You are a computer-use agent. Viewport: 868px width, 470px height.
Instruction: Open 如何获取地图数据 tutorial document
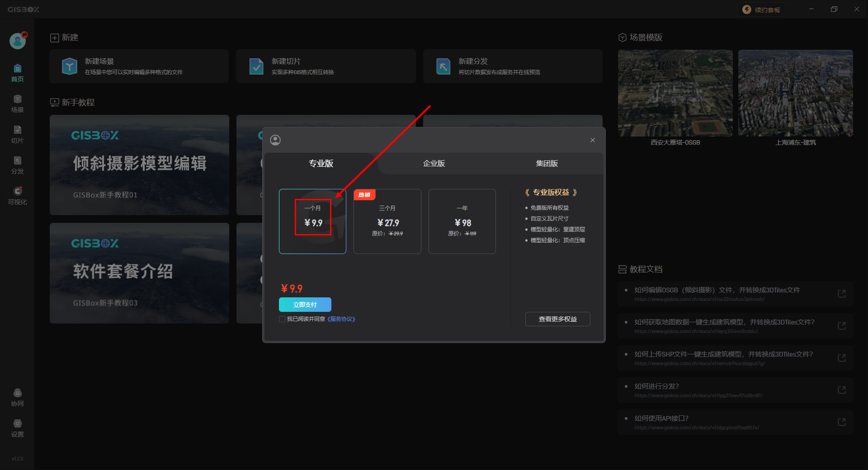coord(736,326)
